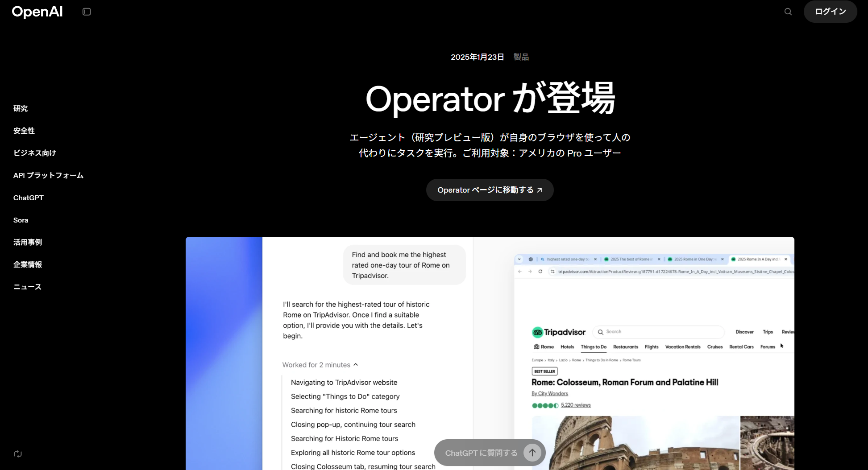The image size is (868, 470).
Task: Click the up-arrow send button
Action: [x=532, y=453]
